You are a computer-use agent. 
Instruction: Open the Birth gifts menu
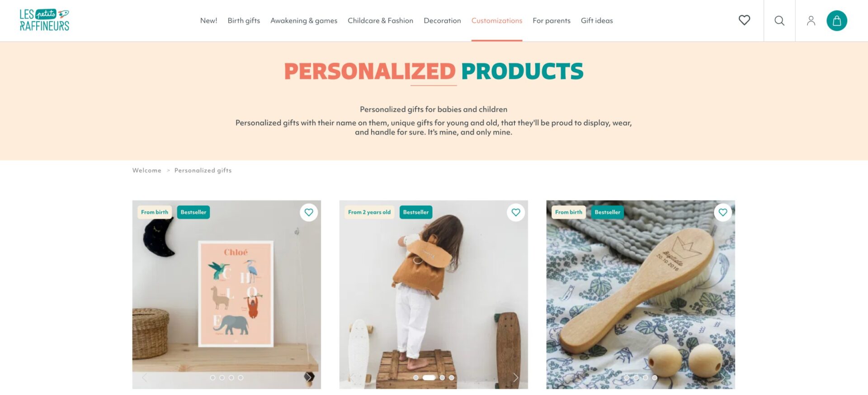(x=244, y=20)
